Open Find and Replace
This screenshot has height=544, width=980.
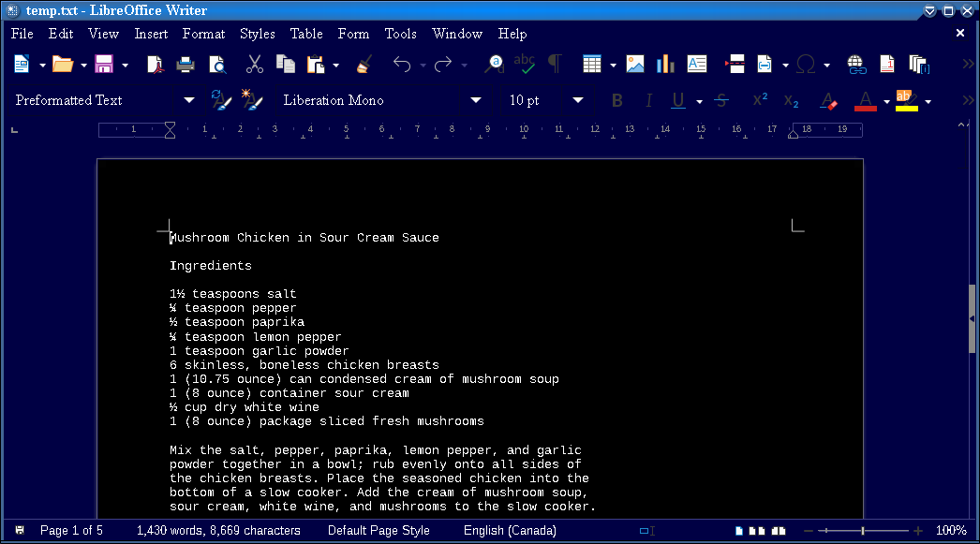(495, 64)
